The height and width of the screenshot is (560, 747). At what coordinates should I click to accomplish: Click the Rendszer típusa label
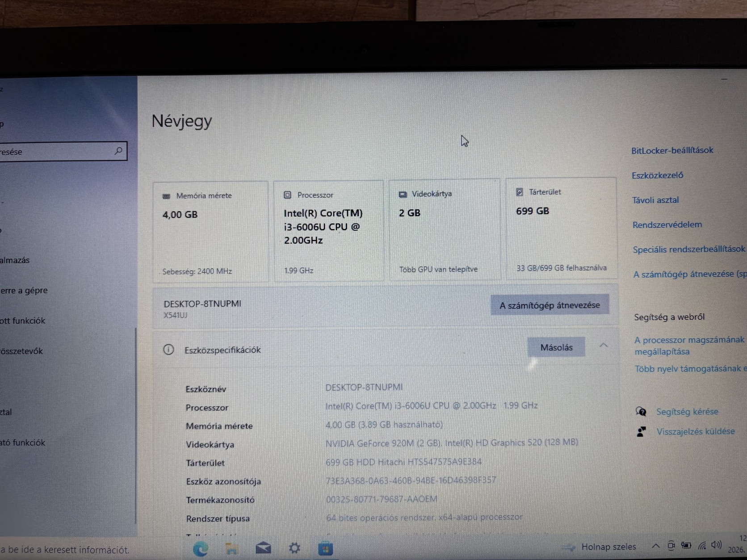pos(218,518)
